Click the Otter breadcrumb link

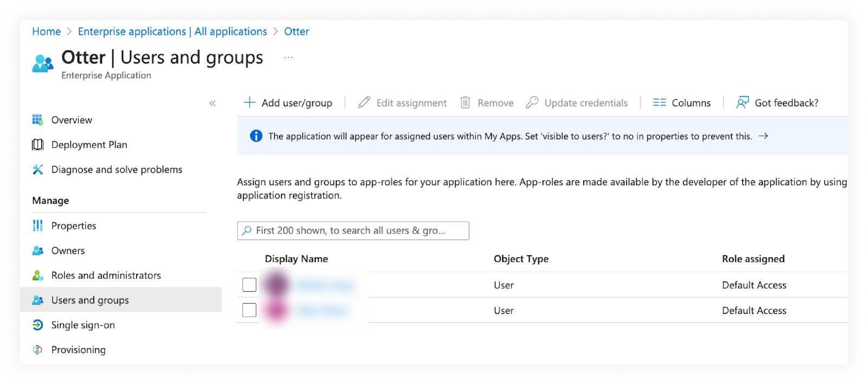pos(297,32)
